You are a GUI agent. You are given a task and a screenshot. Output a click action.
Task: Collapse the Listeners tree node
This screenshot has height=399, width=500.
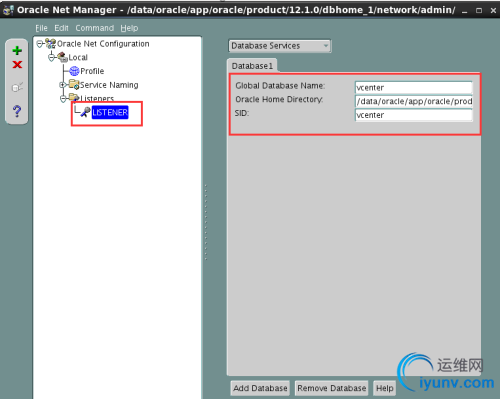63,99
